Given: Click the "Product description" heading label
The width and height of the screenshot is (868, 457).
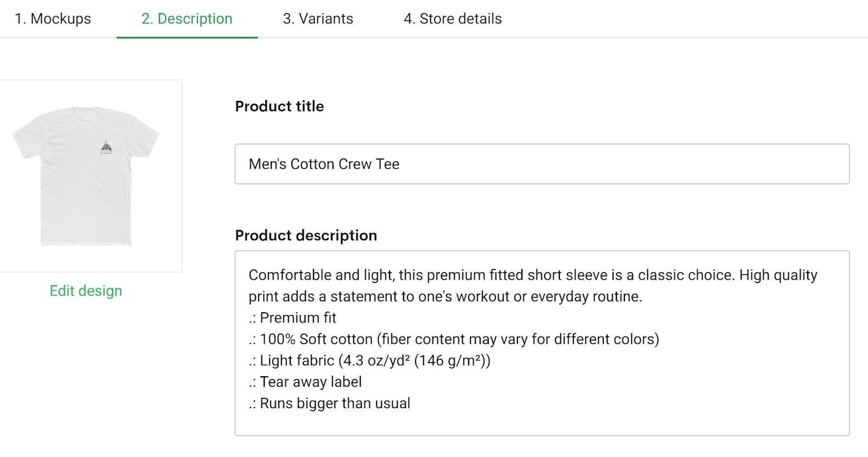Looking at the screenshot, I should coord(306,235).
